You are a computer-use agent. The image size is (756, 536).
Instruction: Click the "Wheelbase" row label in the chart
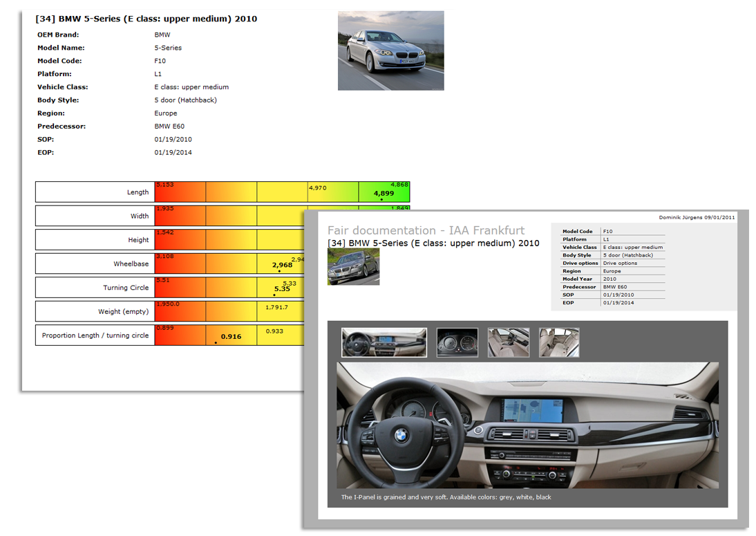(x=131, y=264)
